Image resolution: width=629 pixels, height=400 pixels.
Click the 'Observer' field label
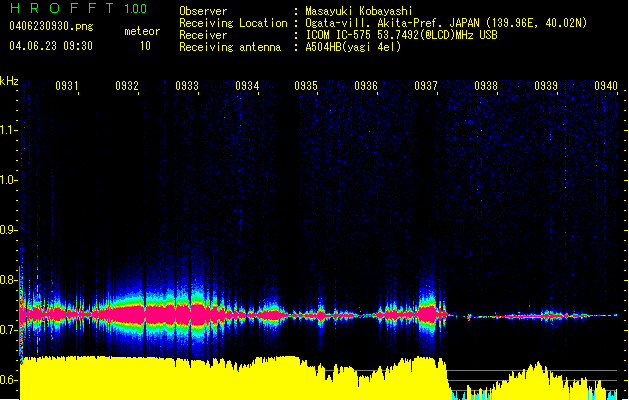[203, 11]
